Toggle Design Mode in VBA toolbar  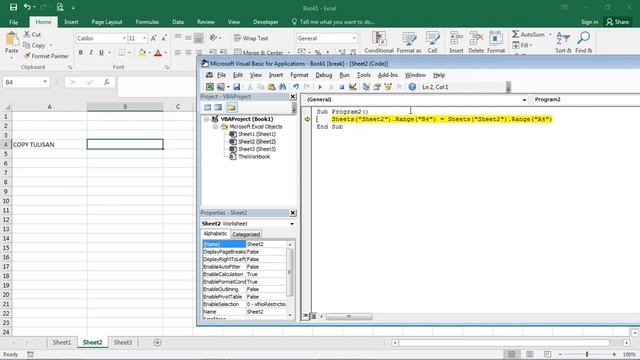pyautogui.click(x=353, y=87)
